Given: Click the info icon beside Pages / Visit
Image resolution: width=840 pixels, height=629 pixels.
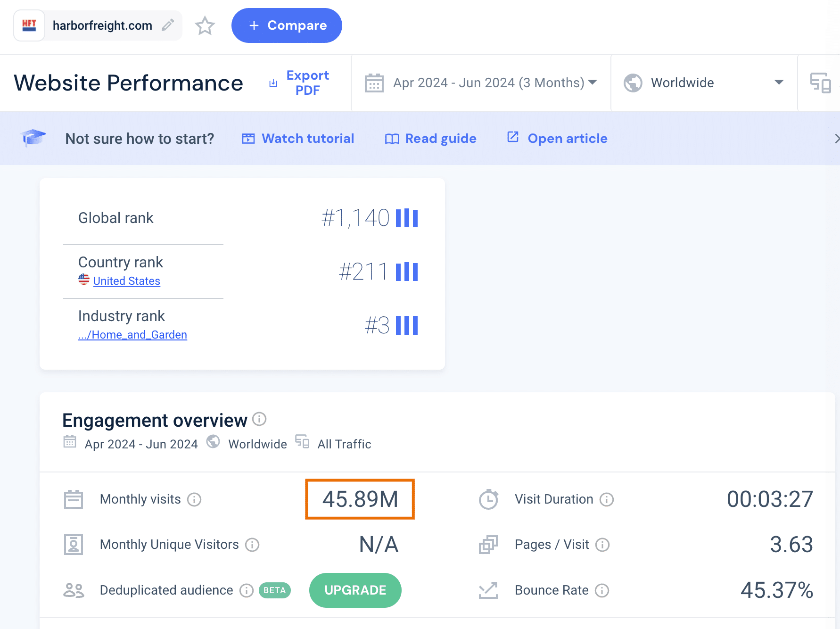Looking at the screenshot, I should (x=602, y=545).
